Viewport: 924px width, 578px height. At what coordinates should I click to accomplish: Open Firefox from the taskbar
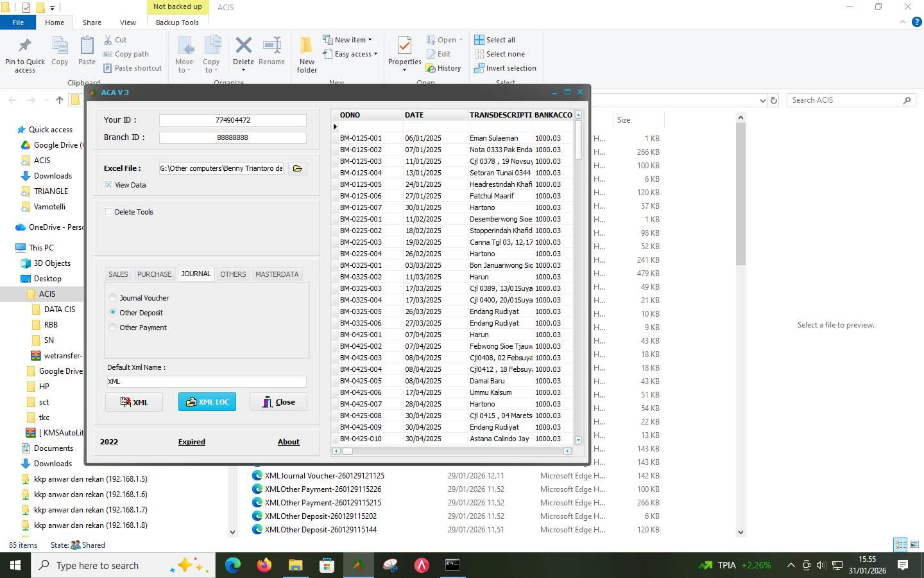(263, 566)
